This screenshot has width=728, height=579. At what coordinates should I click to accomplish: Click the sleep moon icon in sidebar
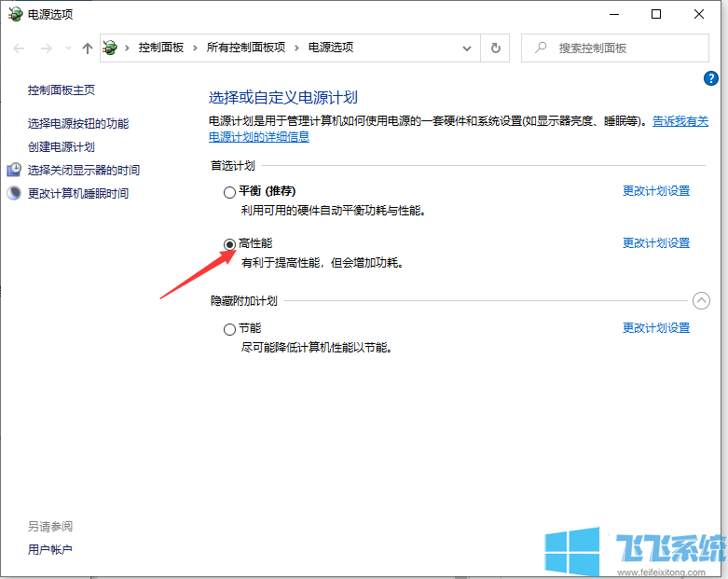pyautogui.click(x=14, y=193)
